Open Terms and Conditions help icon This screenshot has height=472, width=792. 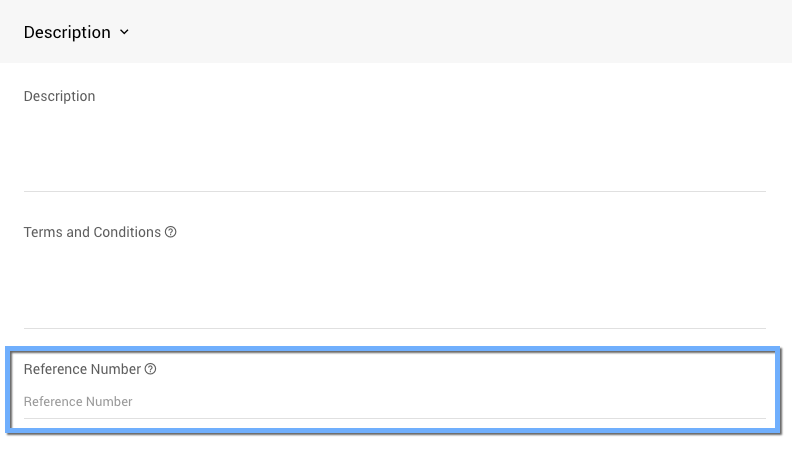point(171,232)
